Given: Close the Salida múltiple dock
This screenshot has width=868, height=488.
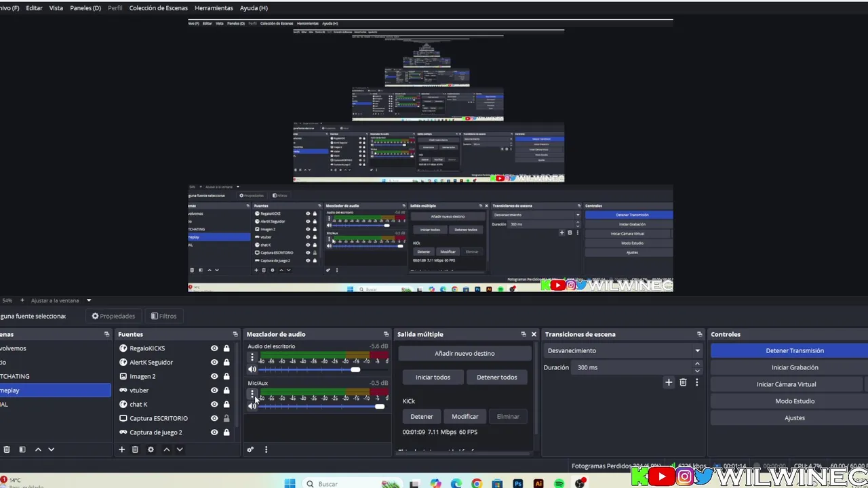Looking at the screenshot, I should [534, 334].
